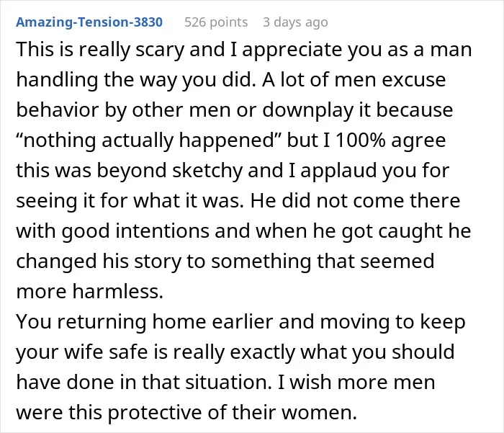The height and width of the screenshot is (433, 504).
Task: Click the words 'more harmless.'
Action: tap(90, 291)
